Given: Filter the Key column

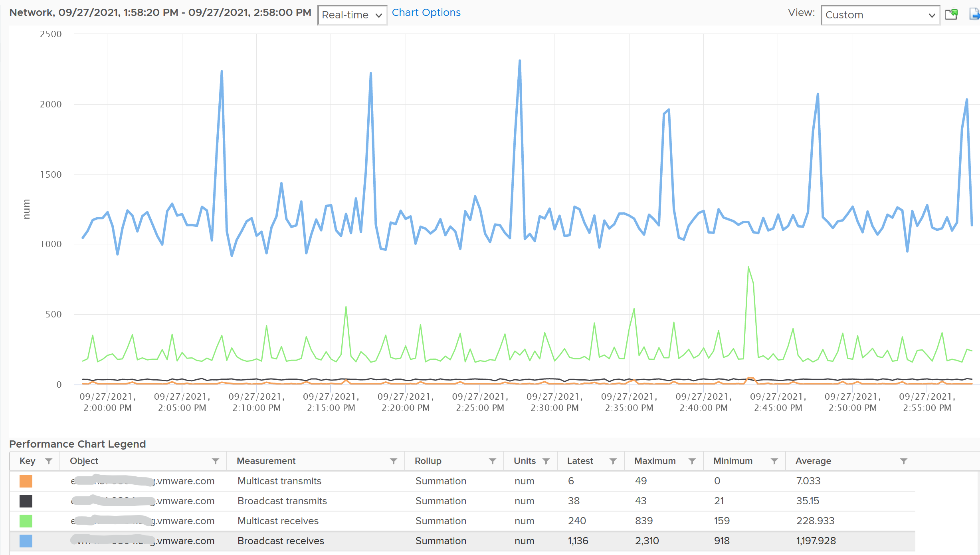Looking at the screenshot, I should click(49, 461).
